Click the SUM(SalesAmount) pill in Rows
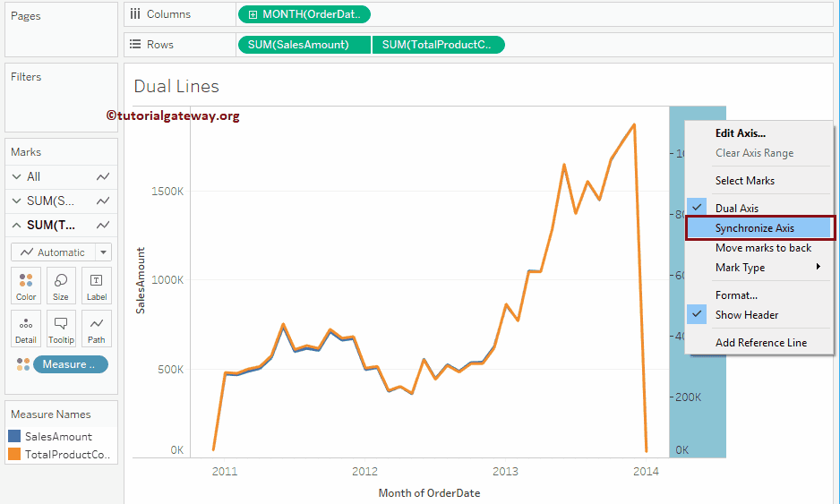840x504 pixels. (x=304, y=45)
